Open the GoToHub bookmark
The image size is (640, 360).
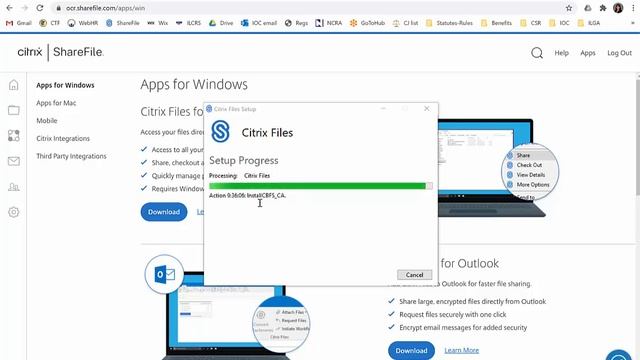coord(367,23)
